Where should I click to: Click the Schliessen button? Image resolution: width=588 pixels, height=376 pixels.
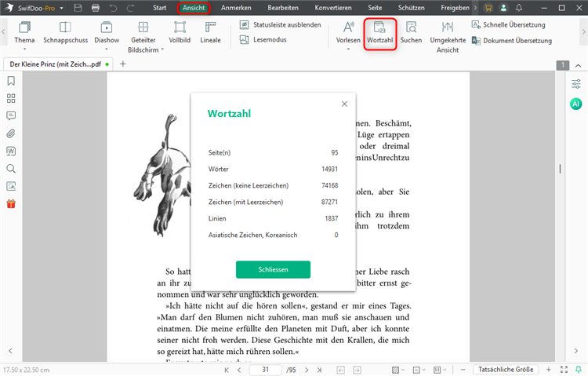coord(273,270)
